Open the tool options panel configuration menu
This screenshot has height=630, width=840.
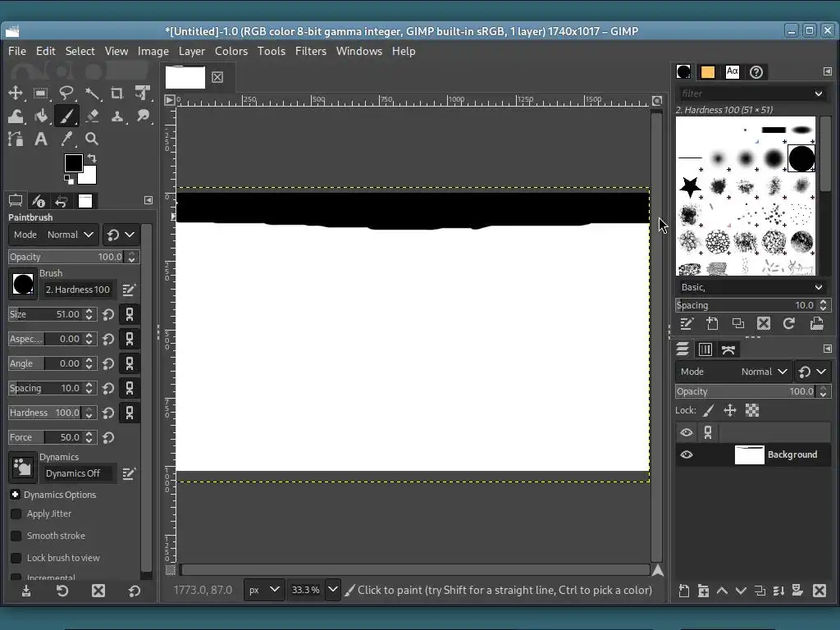[148, 200]
